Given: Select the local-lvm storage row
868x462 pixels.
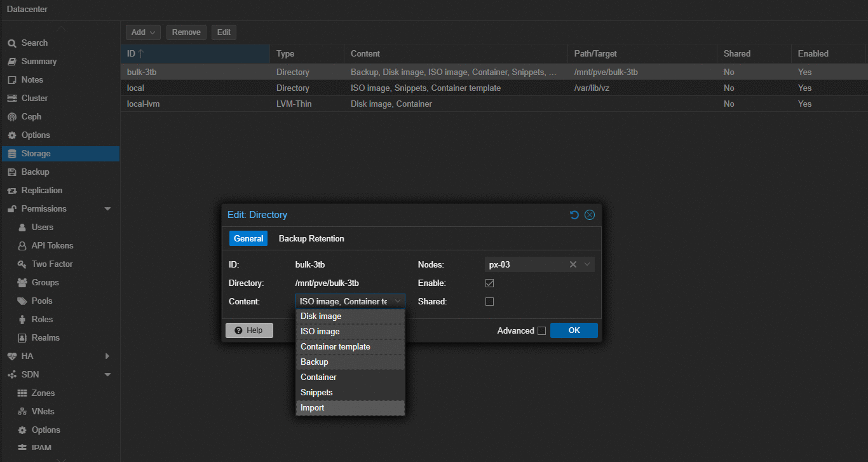Looking at the screenshot, I should click(x=493, y=104).
